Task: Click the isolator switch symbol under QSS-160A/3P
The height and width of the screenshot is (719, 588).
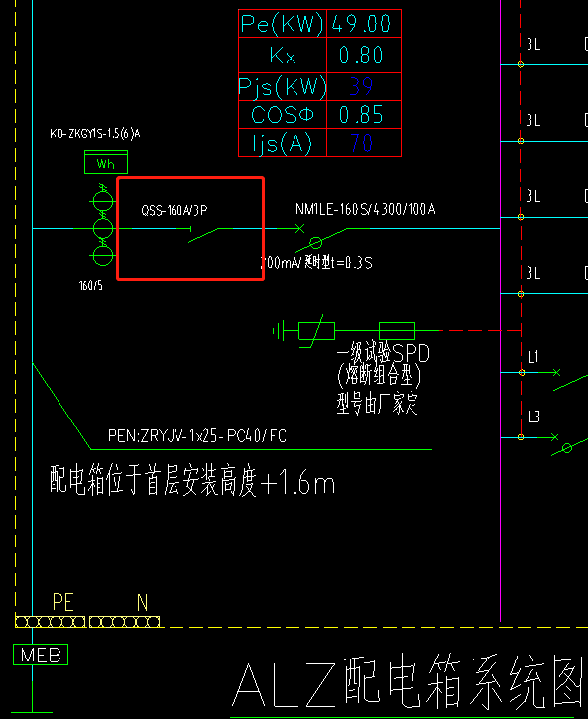Action: (x=204, y=234)
